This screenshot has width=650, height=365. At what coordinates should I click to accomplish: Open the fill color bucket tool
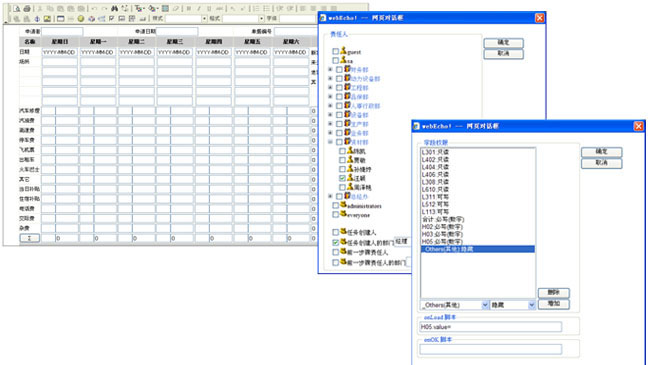[x=153, y=8]
